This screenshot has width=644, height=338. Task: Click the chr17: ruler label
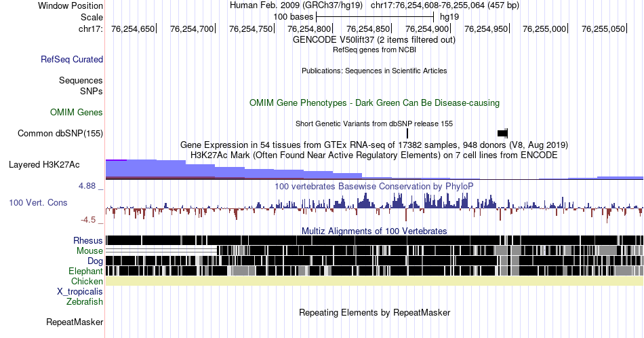coord(90,29)
